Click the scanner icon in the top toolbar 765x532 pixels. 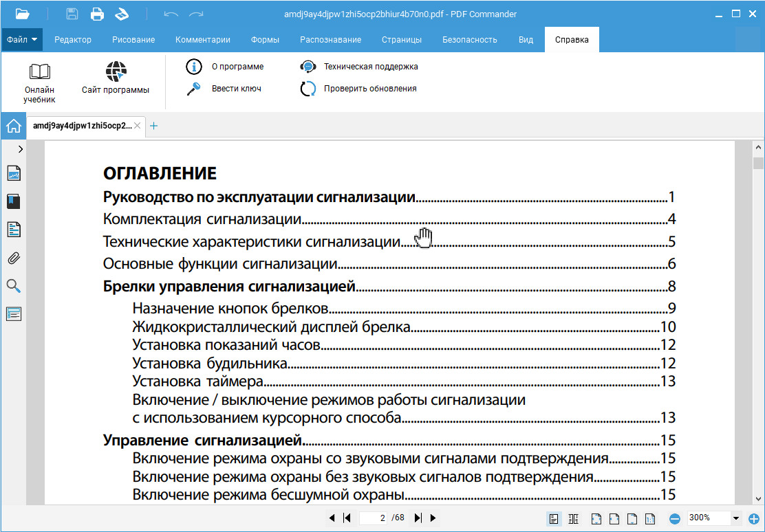(x=122, y=14)
